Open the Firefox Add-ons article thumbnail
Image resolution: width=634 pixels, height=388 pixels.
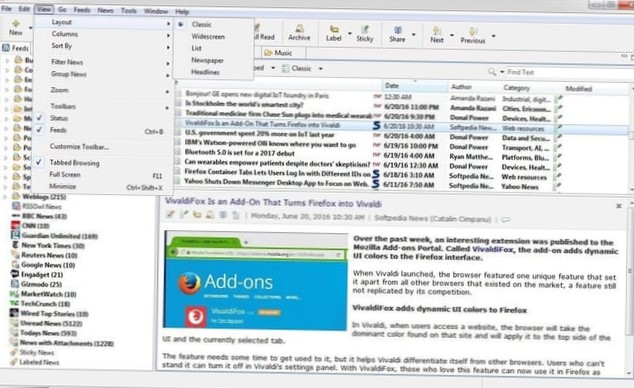point(256,280)
